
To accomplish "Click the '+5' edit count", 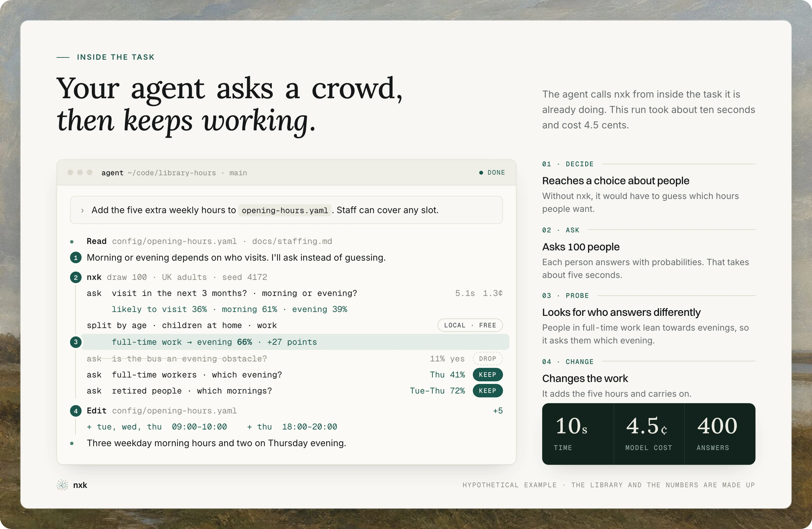I will coord(498,411).
